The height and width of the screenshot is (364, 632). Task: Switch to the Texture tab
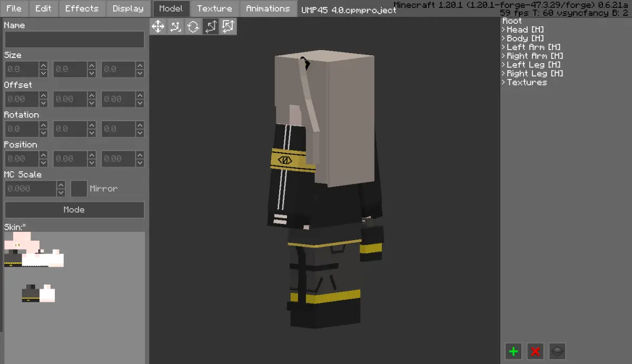(215, 8)
